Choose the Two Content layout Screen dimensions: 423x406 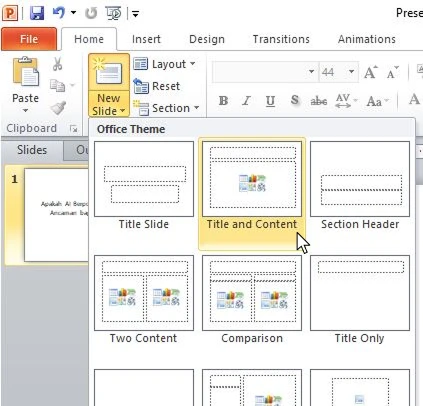coord(144,299)
